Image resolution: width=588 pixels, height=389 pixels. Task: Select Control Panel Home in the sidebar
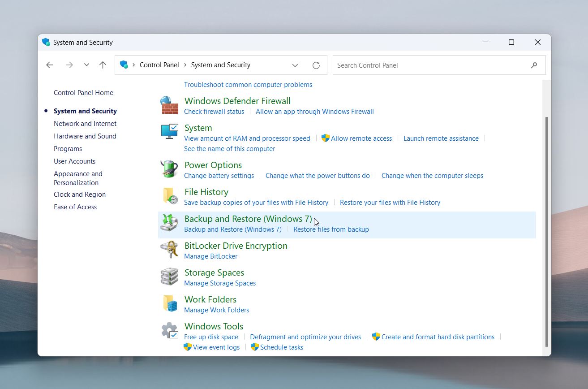pos(83,93)
